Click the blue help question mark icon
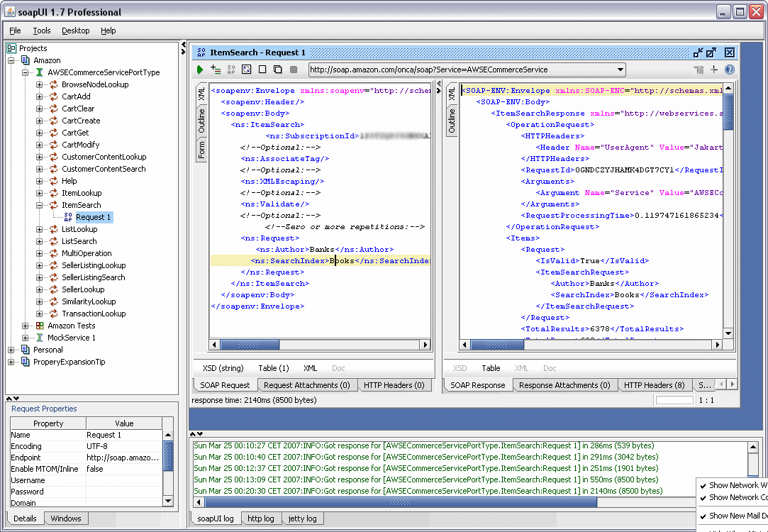Screen dimensions: 768x532 [x=729, y=70]
